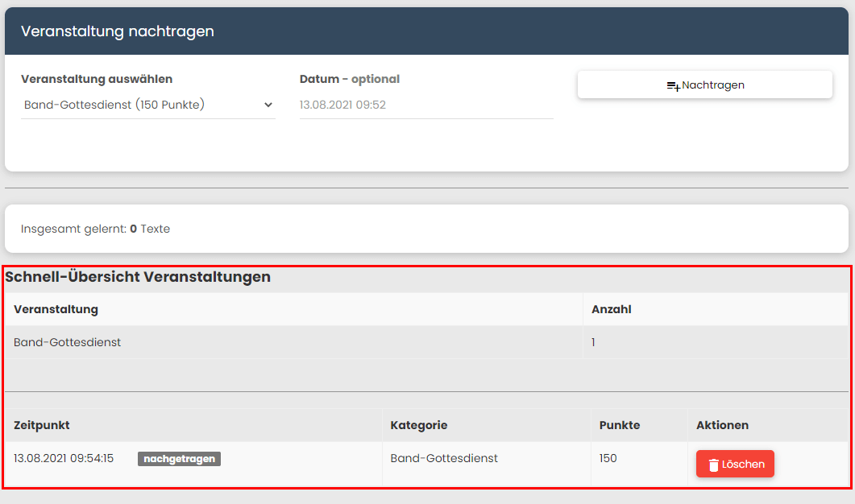This screenshot has height=504, width=855.
Task: Click the trash icon in Löschen button
Action: pos(713,465)
